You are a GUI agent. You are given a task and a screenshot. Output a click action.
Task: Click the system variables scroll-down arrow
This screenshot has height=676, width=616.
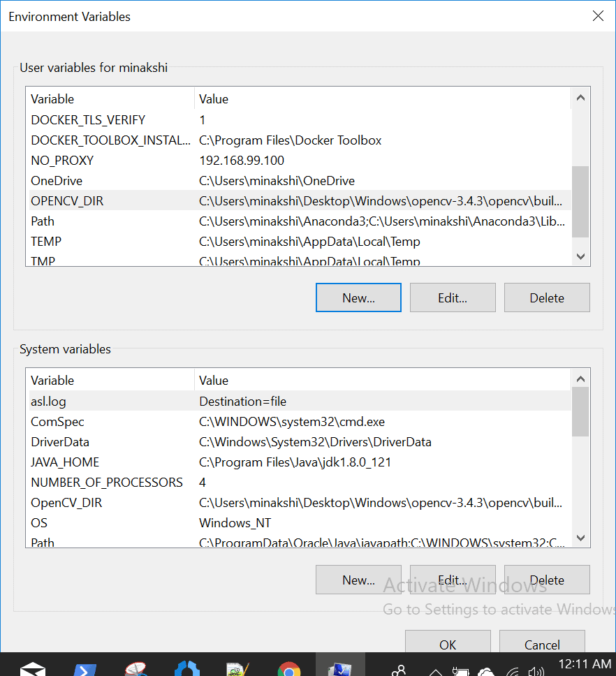580,538
